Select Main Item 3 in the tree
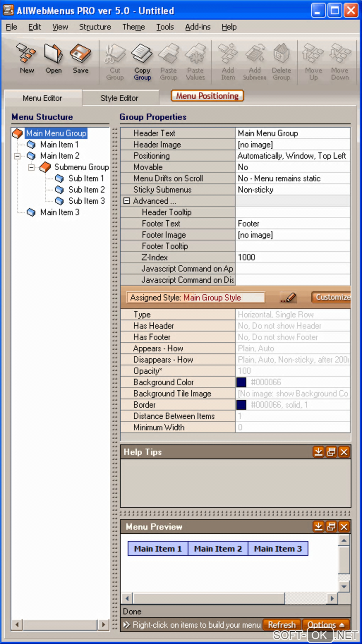Viewport: 362px width, 644px height. 60,213
